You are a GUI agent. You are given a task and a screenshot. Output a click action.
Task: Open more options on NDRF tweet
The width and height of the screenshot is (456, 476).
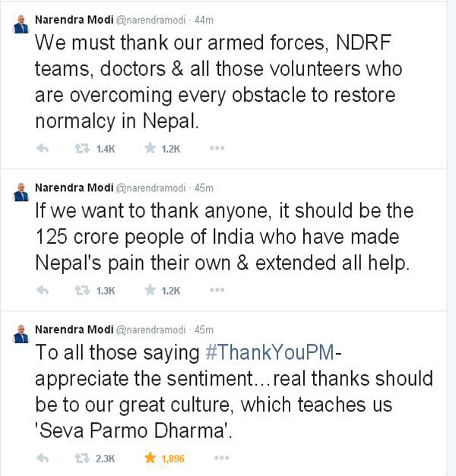217,148
